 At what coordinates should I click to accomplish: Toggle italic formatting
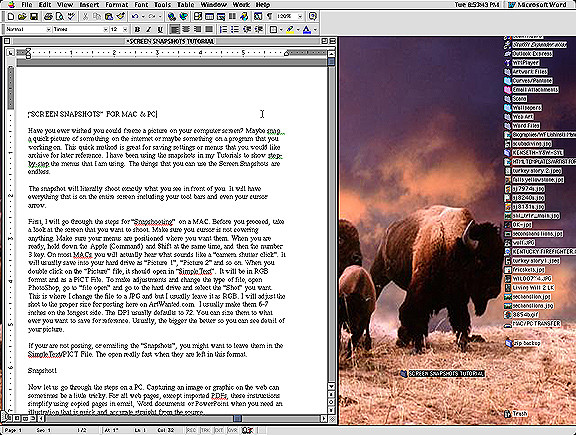149,29
